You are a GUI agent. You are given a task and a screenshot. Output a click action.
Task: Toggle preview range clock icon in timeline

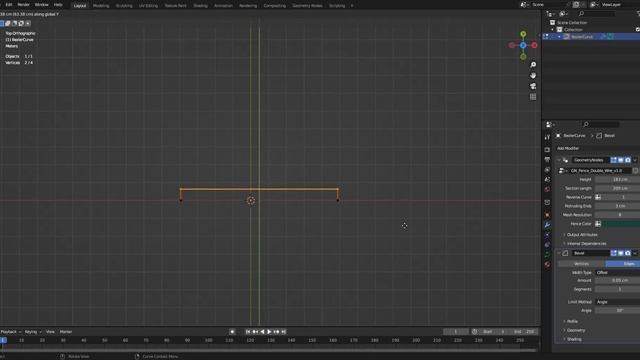(x=474, y=332)
